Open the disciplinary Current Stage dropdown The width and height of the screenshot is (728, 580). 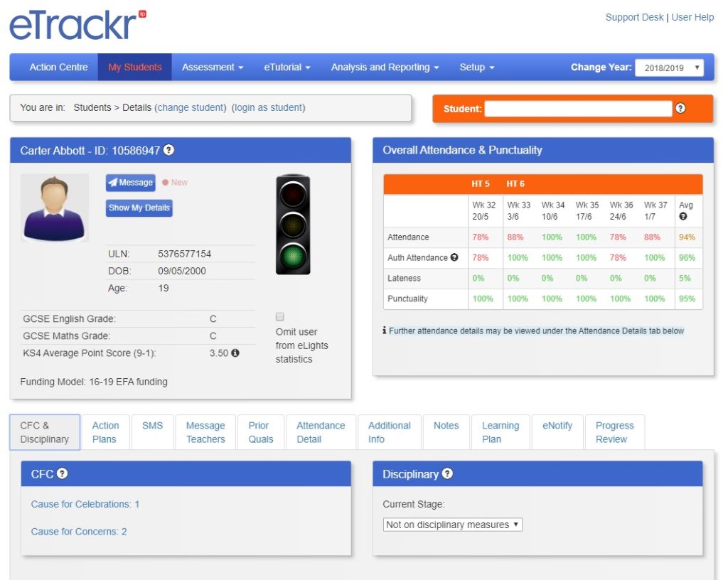[453, 525]
